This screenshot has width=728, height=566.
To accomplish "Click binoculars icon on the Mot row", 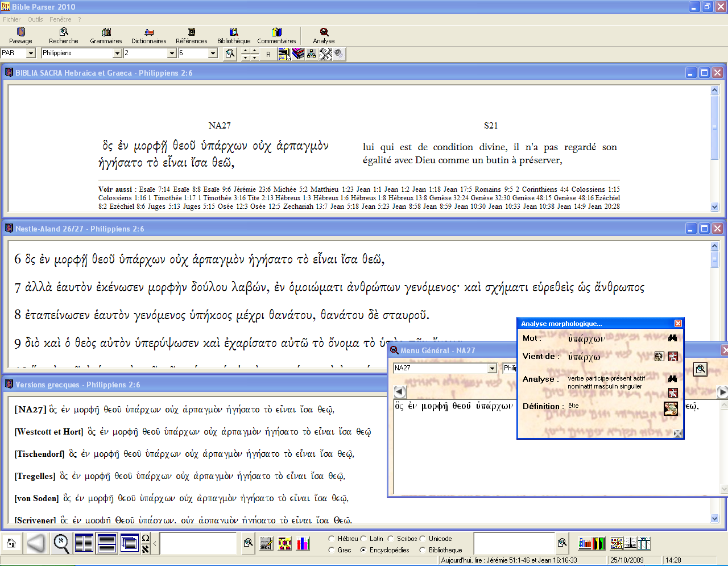I will 673,338.
